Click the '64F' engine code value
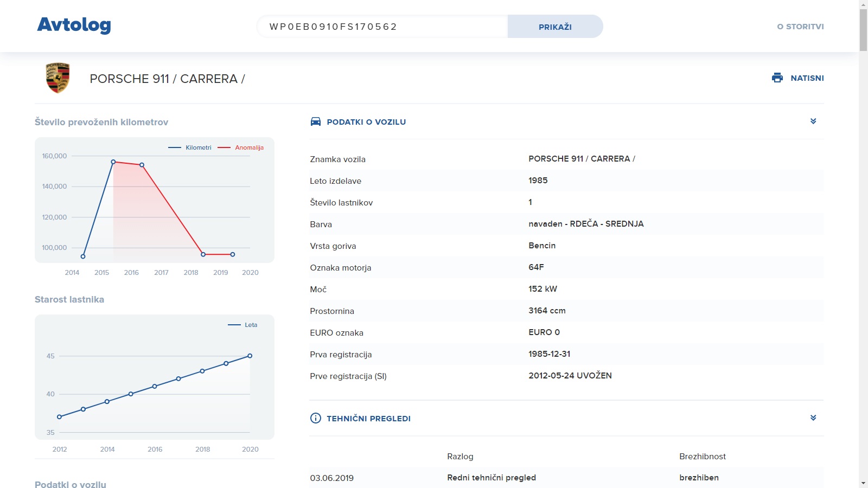 coord(536,267)
